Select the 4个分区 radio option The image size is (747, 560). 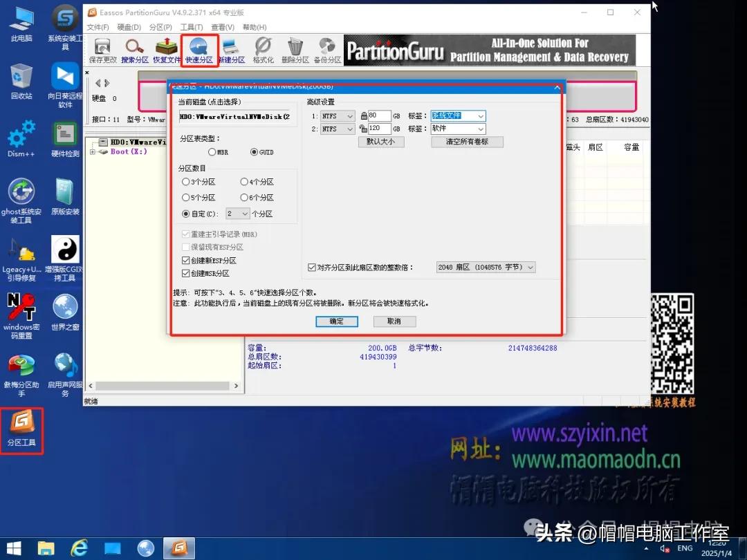pyautogui.click(x=244, y=182)
